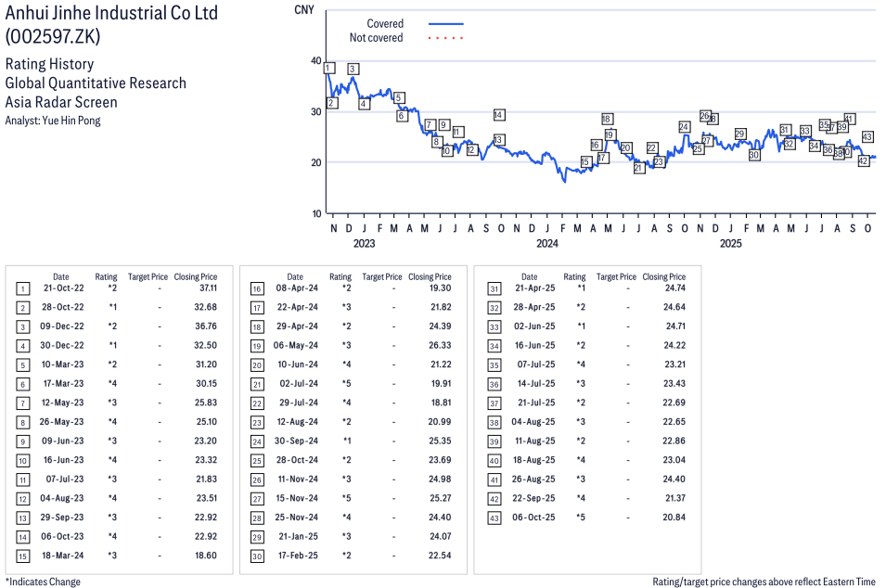886x588 pixels.
Task: Click chart marker 14 above the line
Action: [x=499, y=115]
